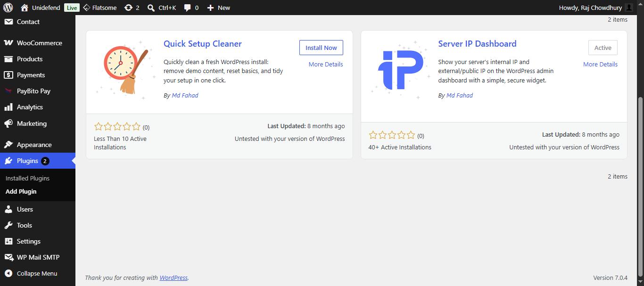This screenshot has height=286, width=644.
Task: Open the WordPress logo menu
Action: [x=8, y=8]
